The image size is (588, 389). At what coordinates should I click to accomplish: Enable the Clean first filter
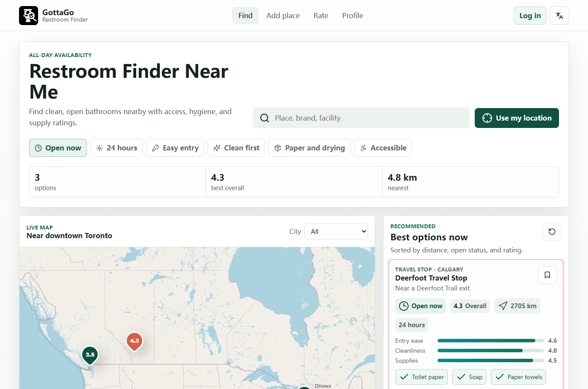coord(236,148)
